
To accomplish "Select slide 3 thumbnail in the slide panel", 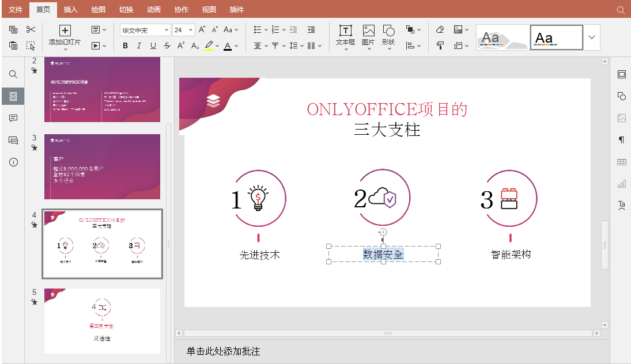I will tap(102, 167).
